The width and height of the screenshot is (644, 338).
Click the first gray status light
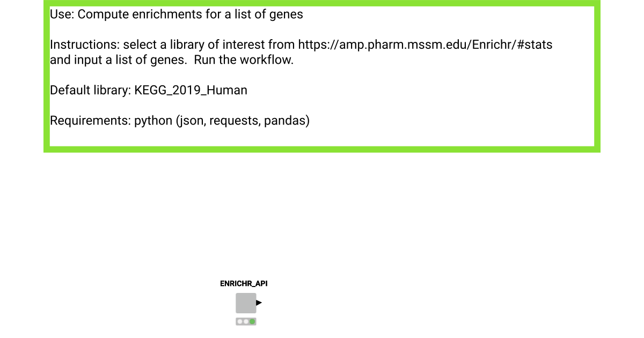click(x=240, y=322)
